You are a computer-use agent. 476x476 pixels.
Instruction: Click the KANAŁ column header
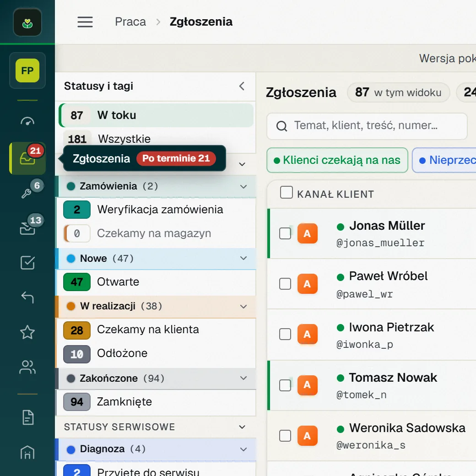point(315,194)
